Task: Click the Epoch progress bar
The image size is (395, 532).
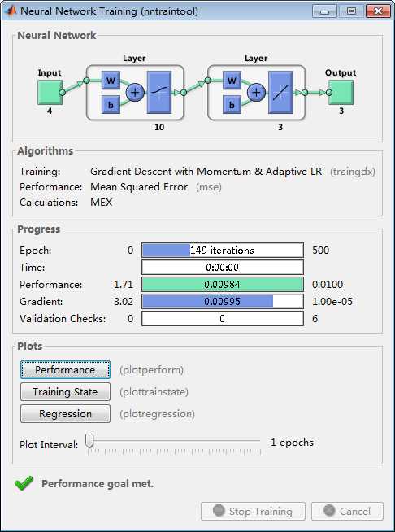Action: point(223,251)
